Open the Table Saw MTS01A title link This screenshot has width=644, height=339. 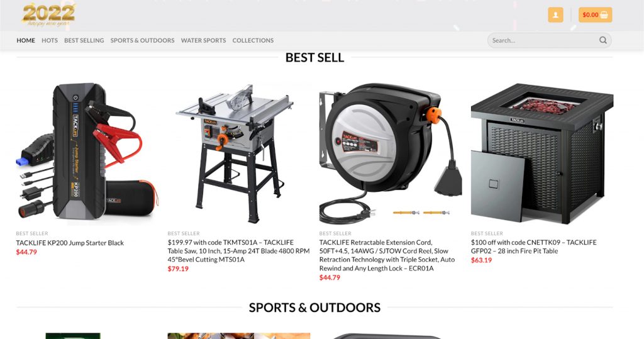238,251
